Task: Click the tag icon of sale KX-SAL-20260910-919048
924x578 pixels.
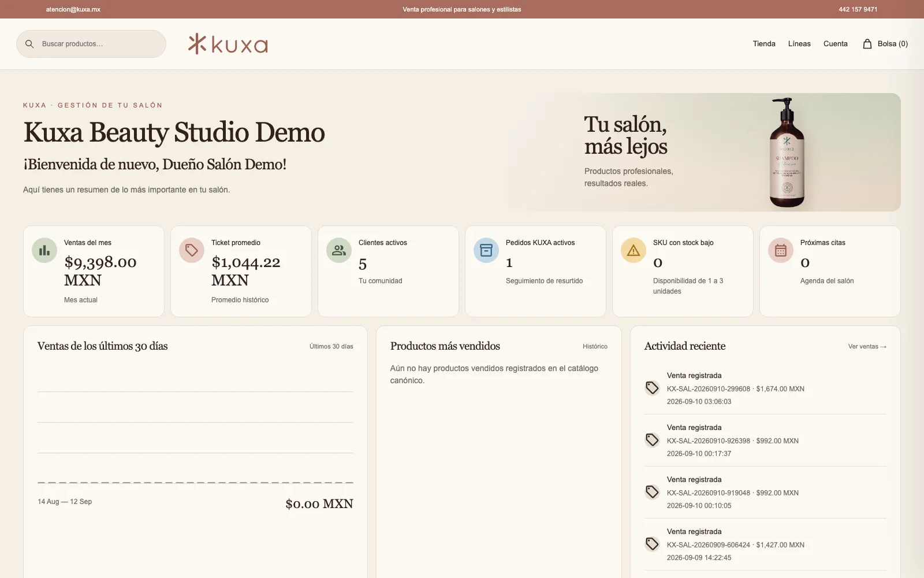Action: click(x=652, y=492)
